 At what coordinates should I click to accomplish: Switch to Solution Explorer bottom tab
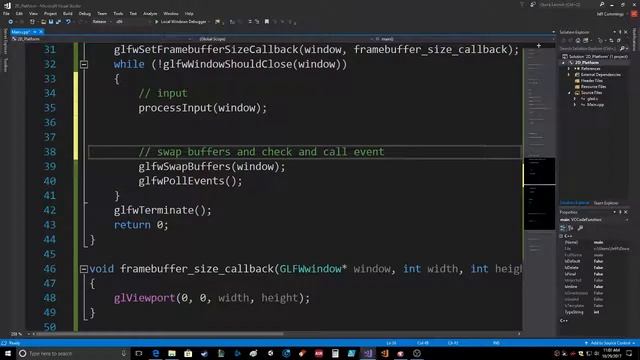(575, 203)
